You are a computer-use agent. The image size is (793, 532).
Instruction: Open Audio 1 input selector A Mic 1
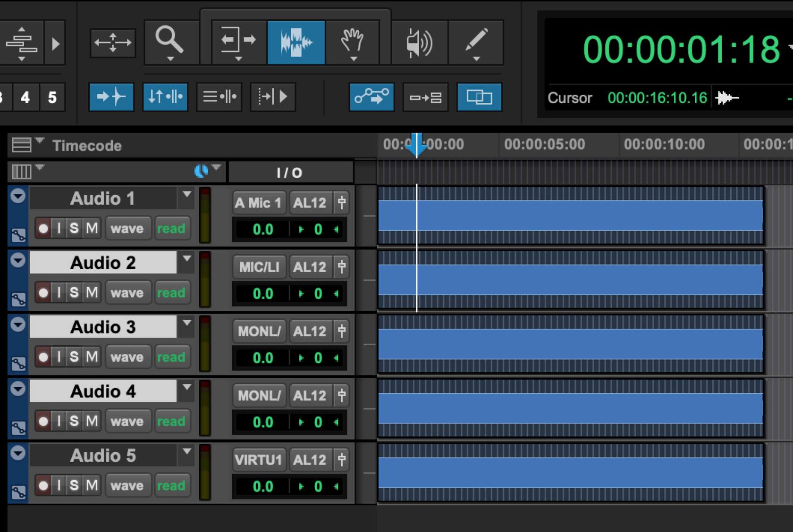[x=259, y=203]
